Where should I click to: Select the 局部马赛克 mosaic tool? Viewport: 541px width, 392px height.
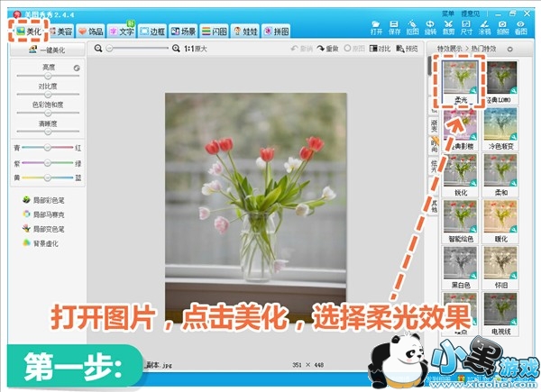(x=43, y=214)
